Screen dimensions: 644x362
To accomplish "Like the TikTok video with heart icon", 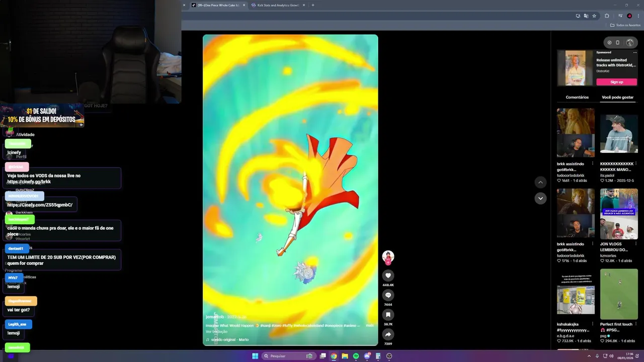I will click(x=388, y=276).
